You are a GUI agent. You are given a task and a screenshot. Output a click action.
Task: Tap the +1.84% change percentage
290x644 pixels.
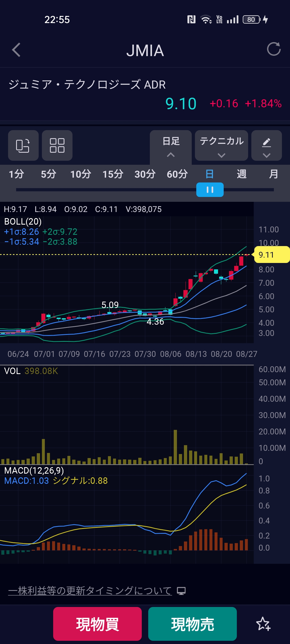(x=263, y=104)
